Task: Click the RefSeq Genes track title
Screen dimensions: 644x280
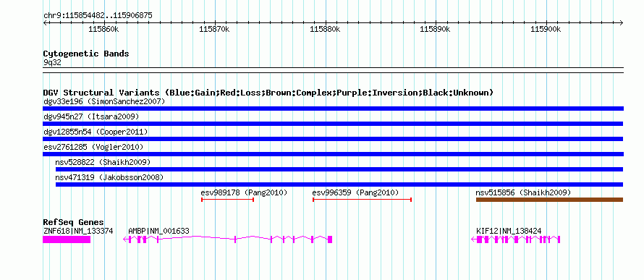Action: pos(74,222)
